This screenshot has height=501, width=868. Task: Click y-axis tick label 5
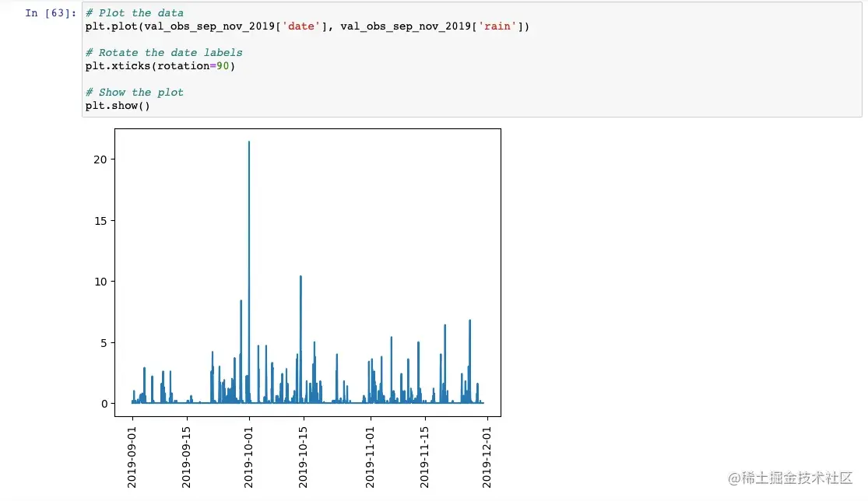coord(104,343)
